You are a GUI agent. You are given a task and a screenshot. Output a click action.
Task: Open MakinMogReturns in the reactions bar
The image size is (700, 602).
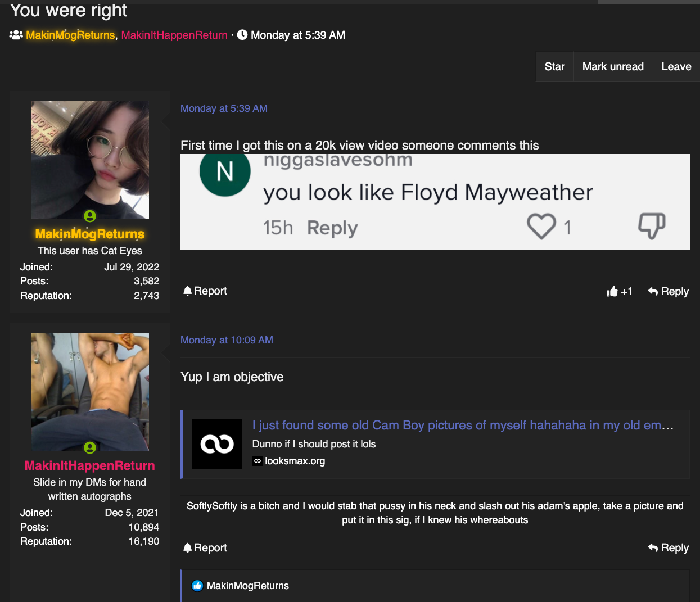coord(248,586)
